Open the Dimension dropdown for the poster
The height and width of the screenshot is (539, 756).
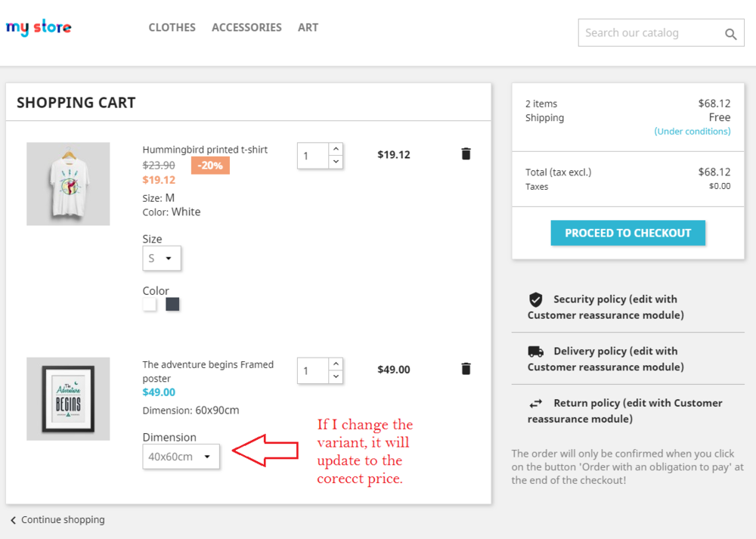(x=181, y=457)
